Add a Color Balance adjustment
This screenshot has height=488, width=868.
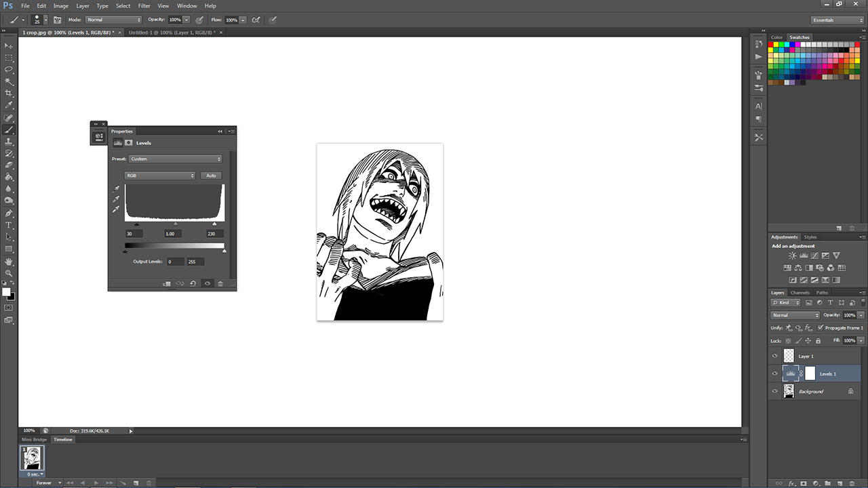(798, 268)
